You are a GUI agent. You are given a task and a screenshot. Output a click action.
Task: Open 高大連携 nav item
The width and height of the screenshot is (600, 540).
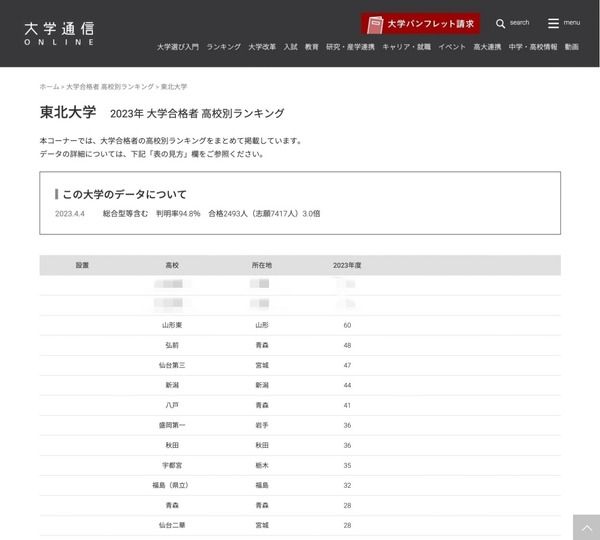click(487, 47)
